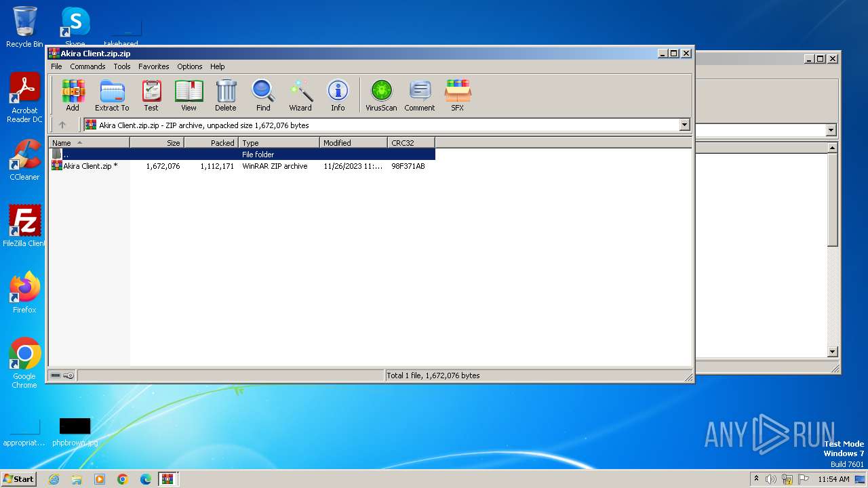Show hidden system tray icons
The width and height of the screenshot is (868, 488).
[x=756, y=479]
